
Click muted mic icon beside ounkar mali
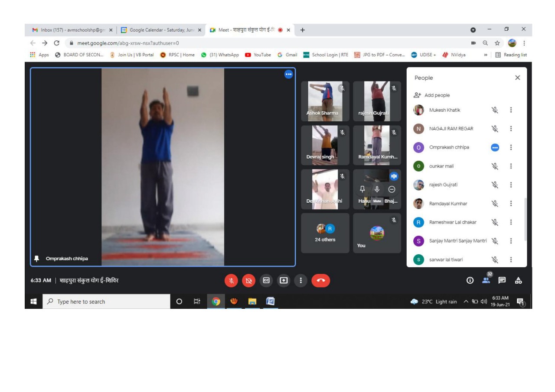point(495,166)
